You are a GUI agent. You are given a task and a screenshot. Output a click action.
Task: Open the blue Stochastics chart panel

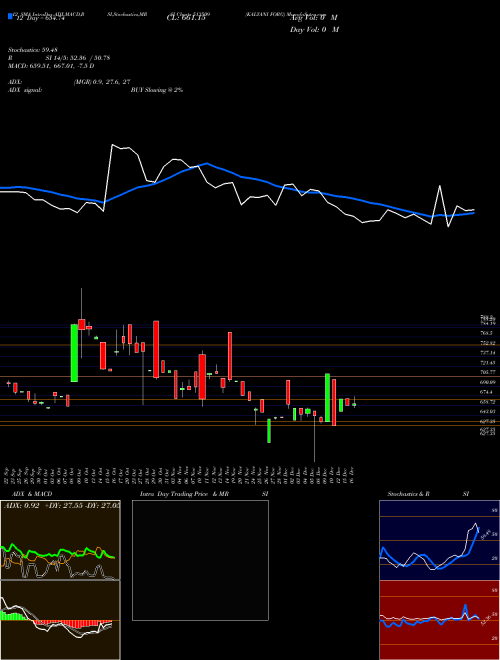coord(439,540)
